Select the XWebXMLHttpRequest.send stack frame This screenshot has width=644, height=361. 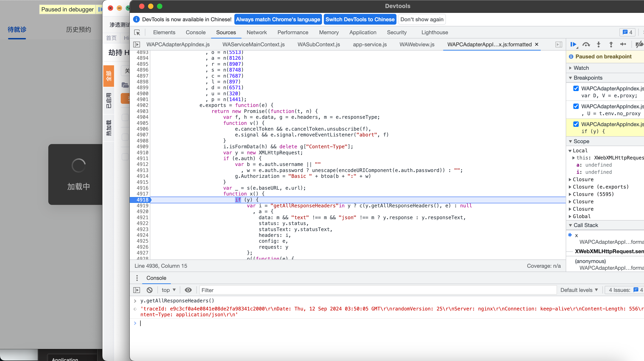609,251
